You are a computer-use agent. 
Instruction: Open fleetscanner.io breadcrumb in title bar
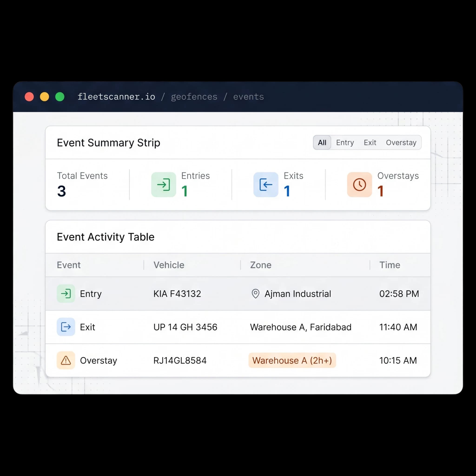click(x=116, y=97)
